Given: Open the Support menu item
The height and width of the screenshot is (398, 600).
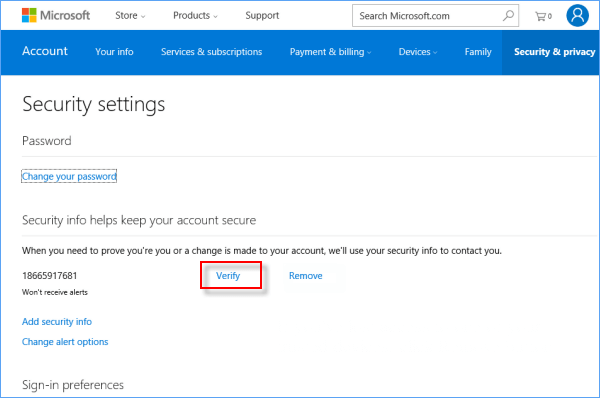Looking at the screenshot, I should pyautogui.click(x=262, y=15).
